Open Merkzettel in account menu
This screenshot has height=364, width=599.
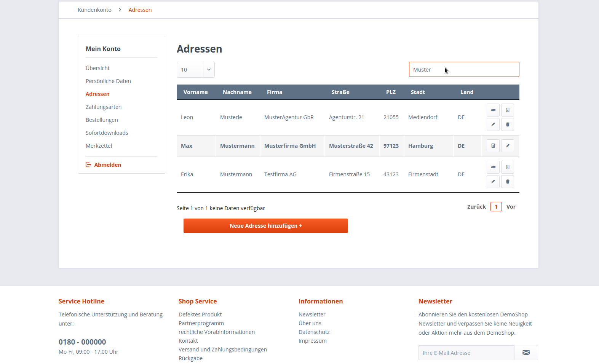click(x=99, y=146)
